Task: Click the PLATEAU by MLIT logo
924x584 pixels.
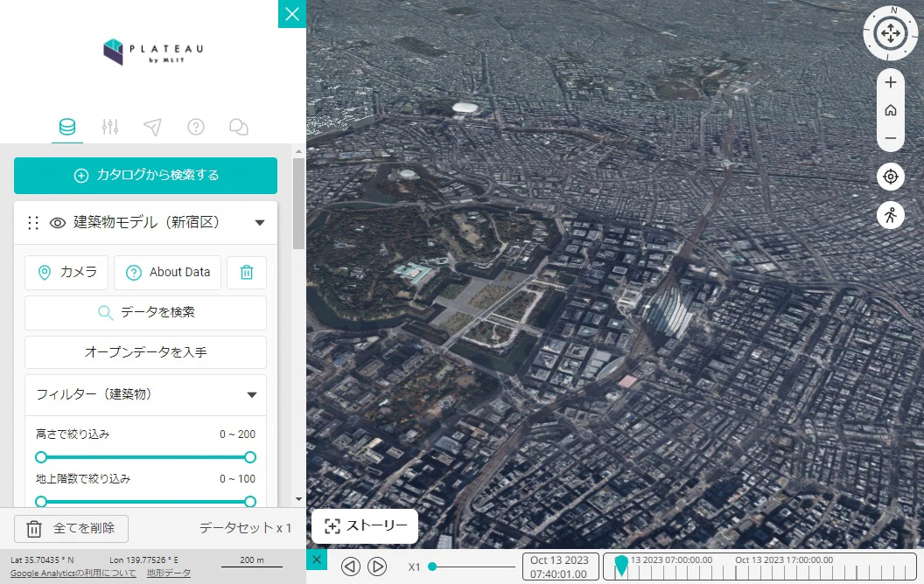Action: click(153, 52)
